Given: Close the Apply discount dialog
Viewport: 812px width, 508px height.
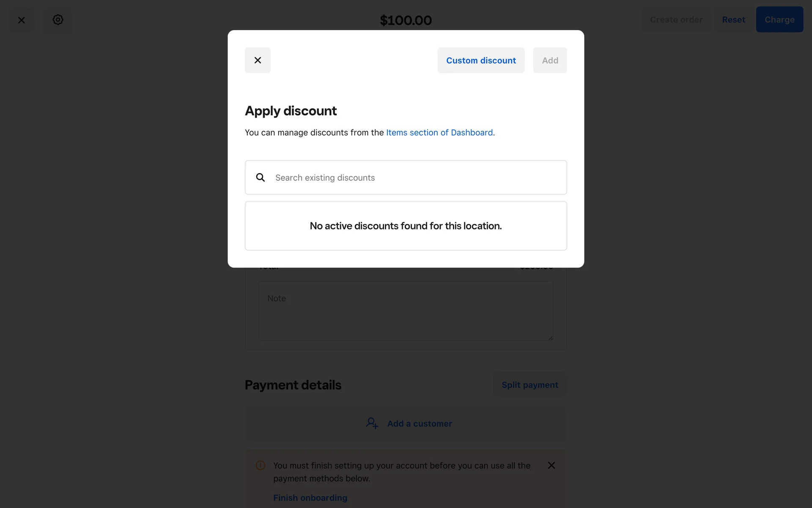Looking at the screenshot, I should point(258,60).
